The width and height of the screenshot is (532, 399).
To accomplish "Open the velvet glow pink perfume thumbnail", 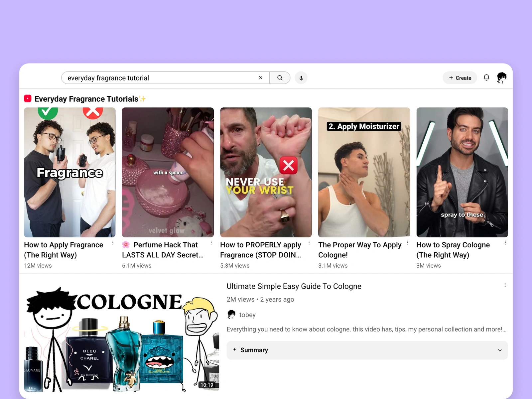I will point(168,172).
